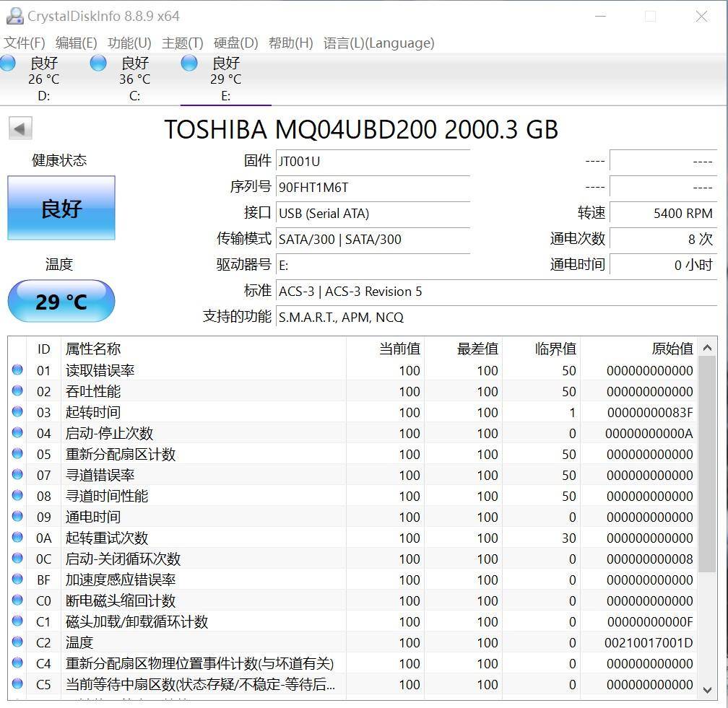728x708 pixels.
Task: Click status dot for read error rate row
Action: point(17,370)
